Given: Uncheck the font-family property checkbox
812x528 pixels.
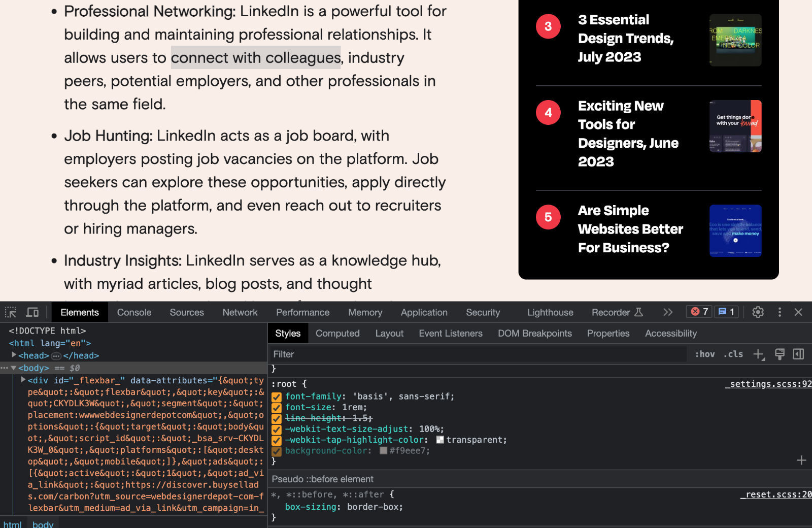Looking at the screenshot, I should (277, 397).
